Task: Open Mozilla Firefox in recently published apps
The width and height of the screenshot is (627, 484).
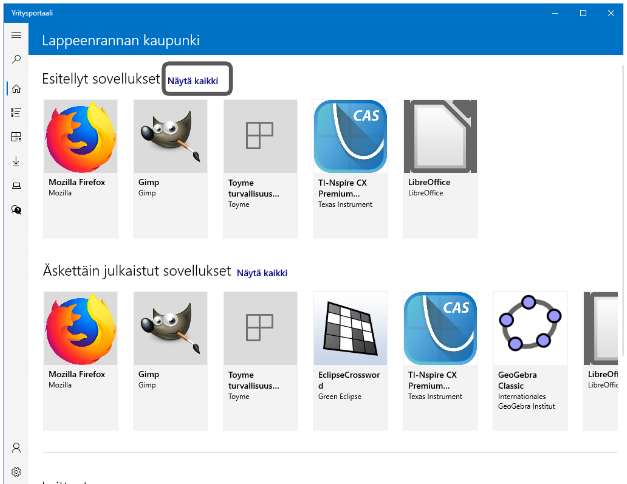Action: point(80,361)
